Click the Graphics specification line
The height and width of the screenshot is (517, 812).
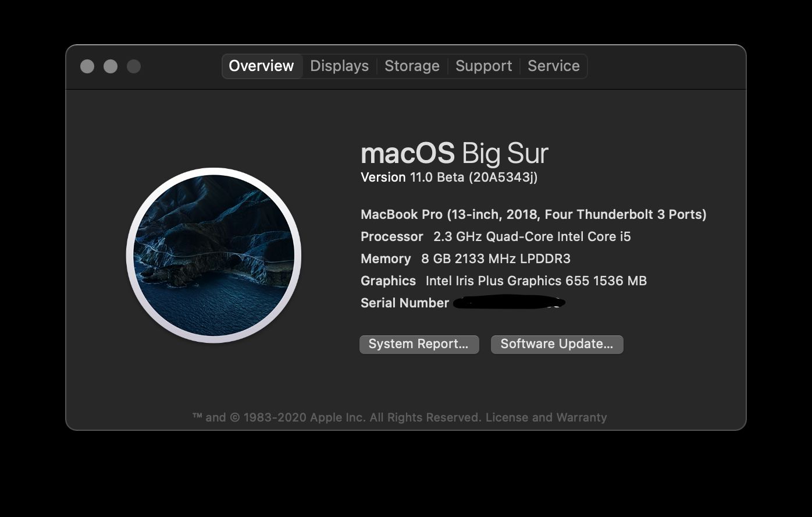tap(503, 281)
